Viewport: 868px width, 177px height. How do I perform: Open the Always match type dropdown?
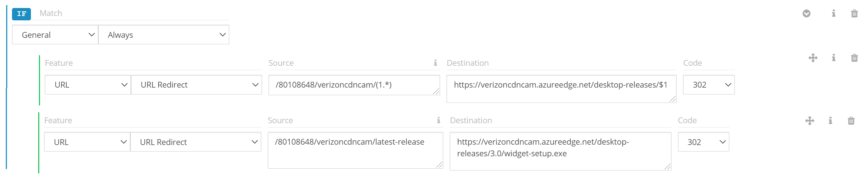point(164,35)
